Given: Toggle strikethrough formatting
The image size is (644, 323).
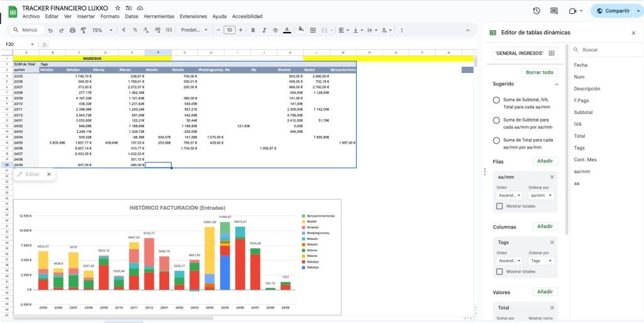Looking at the screenshot, I should click(x=275, y=30).
